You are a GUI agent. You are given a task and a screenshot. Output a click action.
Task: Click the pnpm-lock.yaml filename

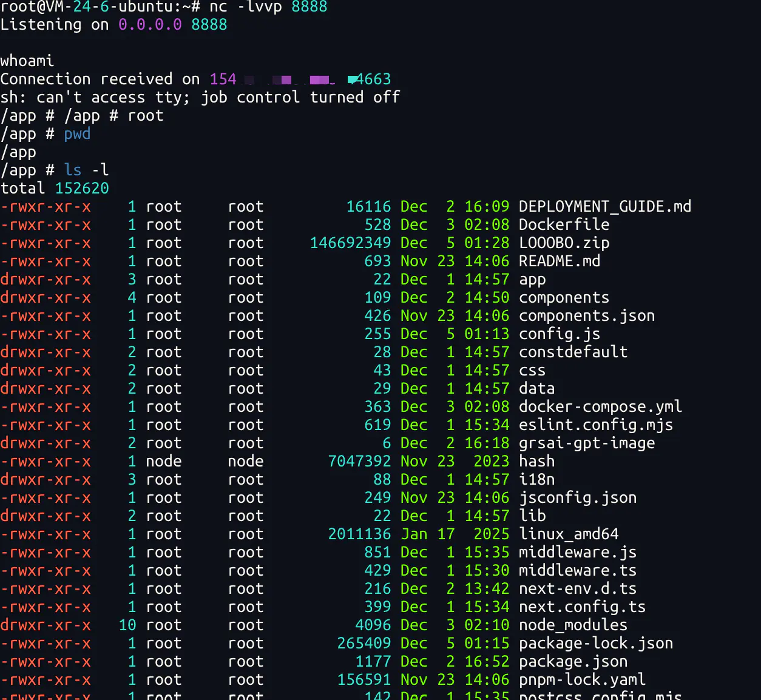click(582, 680)
